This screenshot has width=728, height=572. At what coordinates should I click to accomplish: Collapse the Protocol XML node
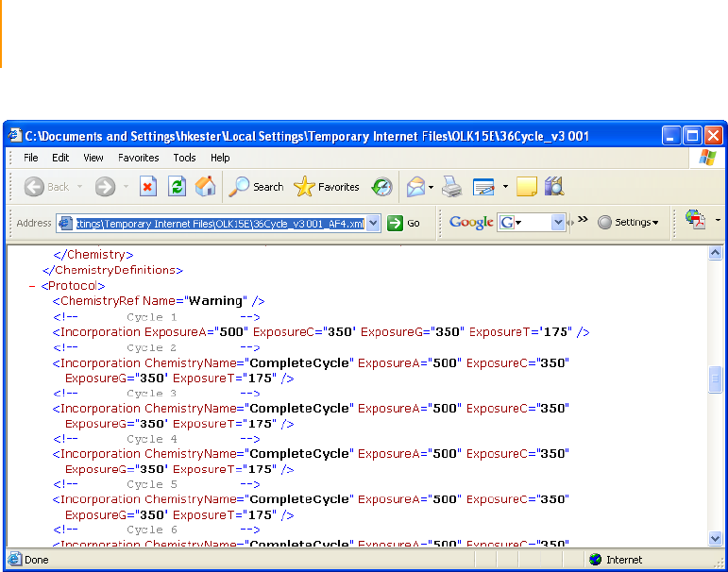pos(33,286)
